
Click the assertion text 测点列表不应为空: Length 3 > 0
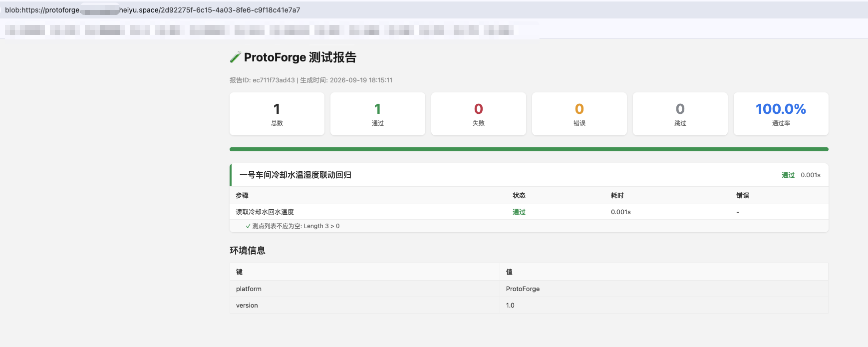pos(296,226)
